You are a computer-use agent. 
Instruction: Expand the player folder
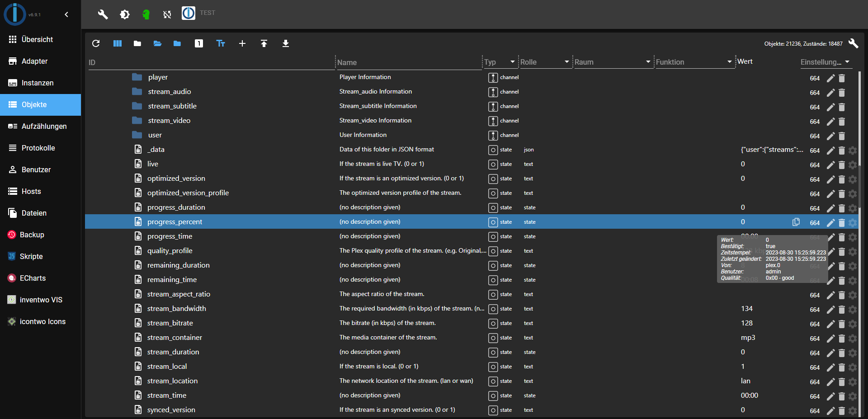(x=137, y=77)
